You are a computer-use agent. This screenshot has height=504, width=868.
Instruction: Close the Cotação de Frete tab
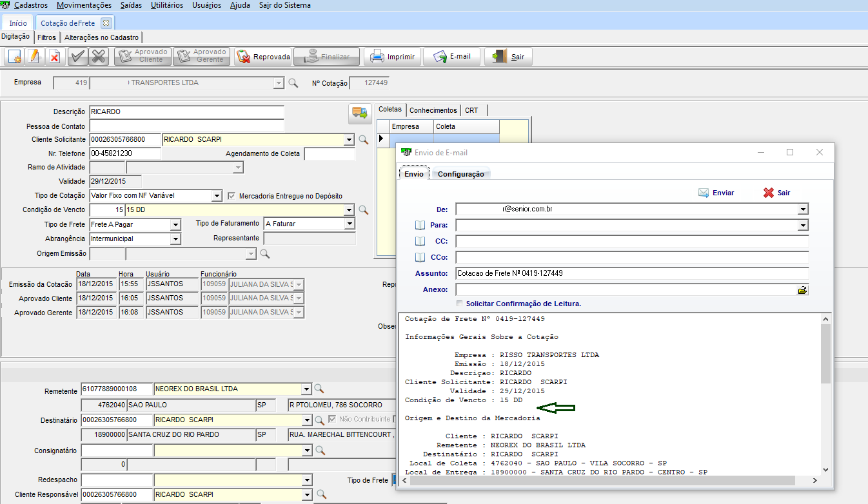(x=106, y=23)
